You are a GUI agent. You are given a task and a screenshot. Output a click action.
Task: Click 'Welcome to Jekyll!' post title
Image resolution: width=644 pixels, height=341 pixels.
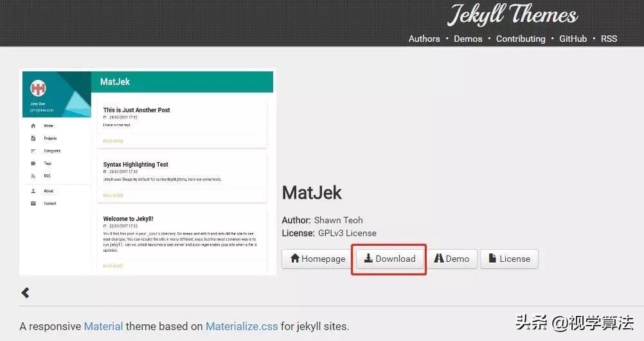(x=128, y=219)
